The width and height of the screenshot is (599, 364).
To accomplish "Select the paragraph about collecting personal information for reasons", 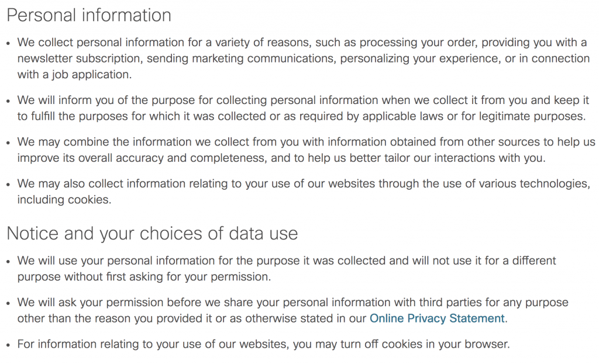I will (304, 58).
